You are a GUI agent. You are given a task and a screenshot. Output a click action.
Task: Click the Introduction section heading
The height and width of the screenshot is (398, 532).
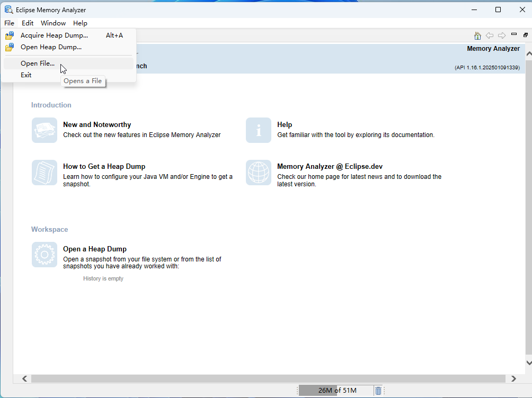point(51,105)
